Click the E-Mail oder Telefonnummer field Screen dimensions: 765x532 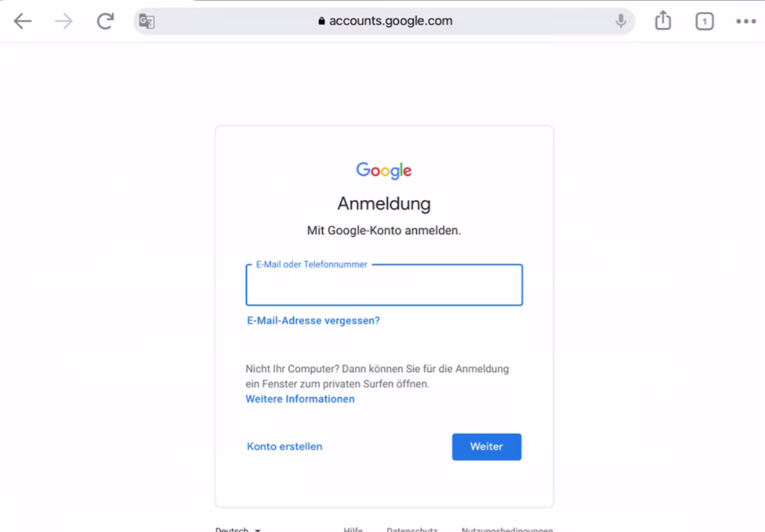pos(383,285)
